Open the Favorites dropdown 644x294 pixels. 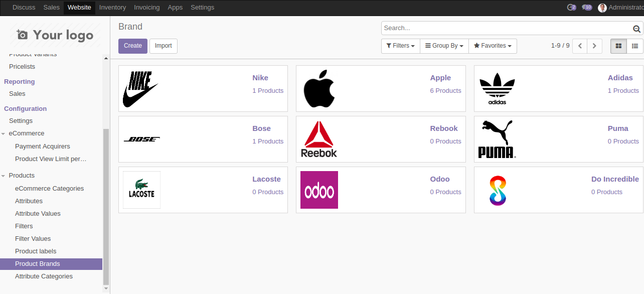point(493,46)
